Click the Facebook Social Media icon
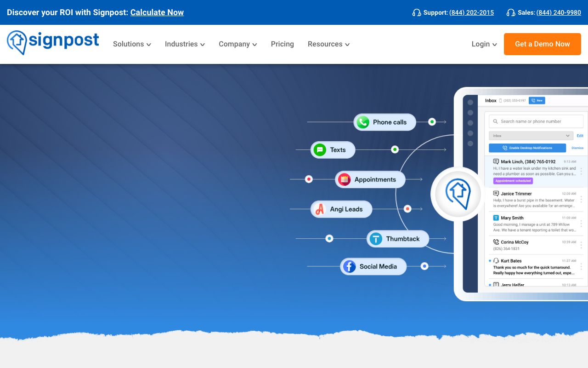This screenshot has height=368, width=588. click(350, 266)
